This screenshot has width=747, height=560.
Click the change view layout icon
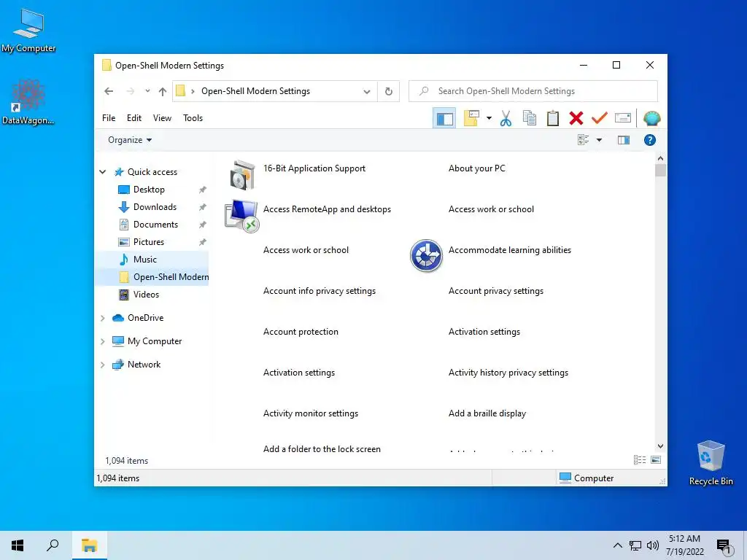(x=583, y=140)
